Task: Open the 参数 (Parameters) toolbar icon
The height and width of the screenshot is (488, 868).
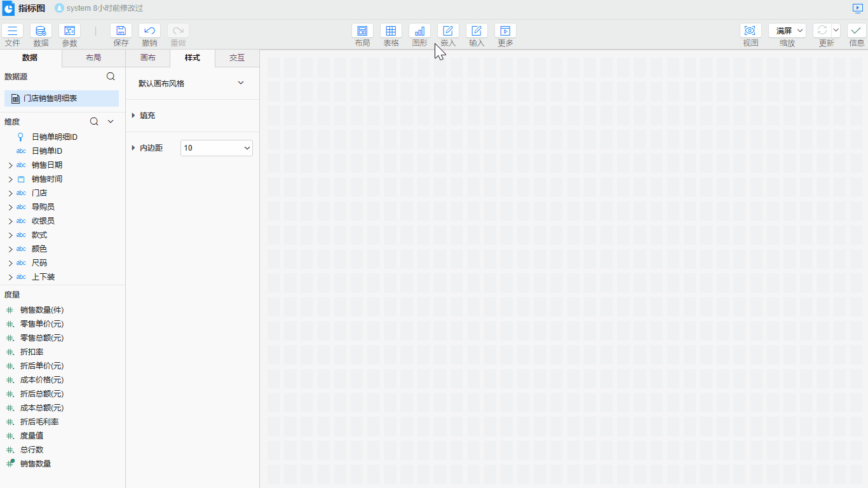Action: coord(69,31)
